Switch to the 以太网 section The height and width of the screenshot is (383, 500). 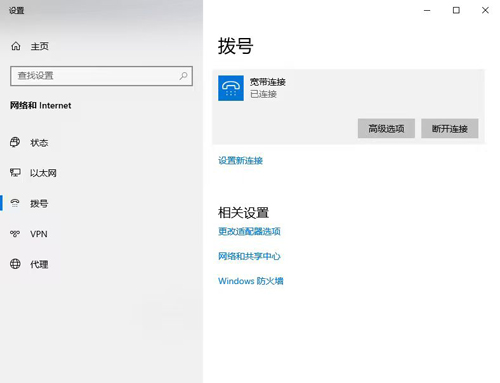[43, 173]
